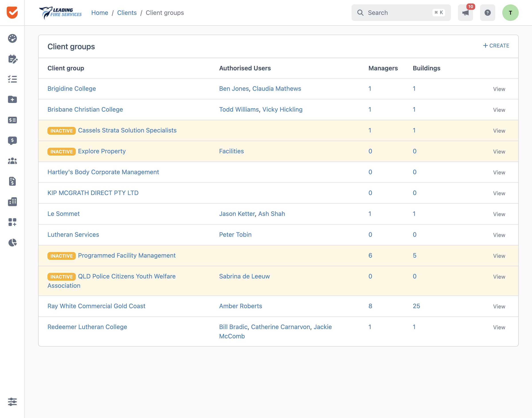Open the invoice dollar document icon
The image size is (532, 418).
[x=12, y=181]
